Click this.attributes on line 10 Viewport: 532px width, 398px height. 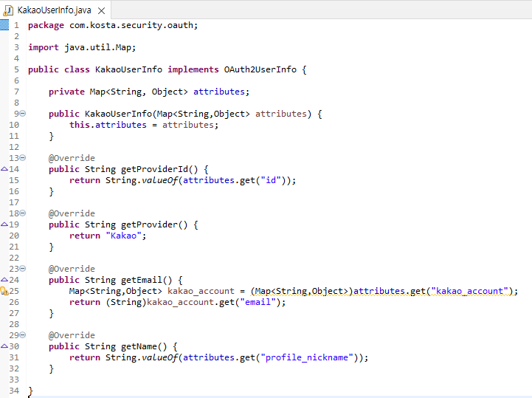pos(108,125)
